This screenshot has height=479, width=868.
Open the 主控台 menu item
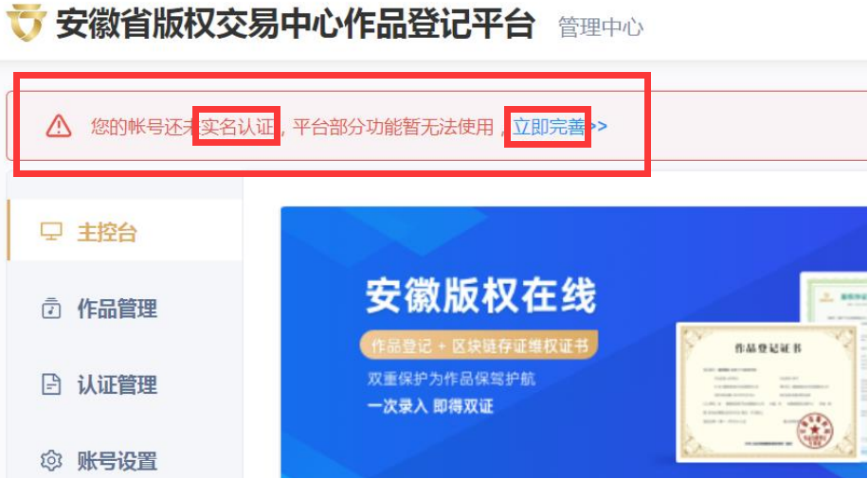click(125, 229)
